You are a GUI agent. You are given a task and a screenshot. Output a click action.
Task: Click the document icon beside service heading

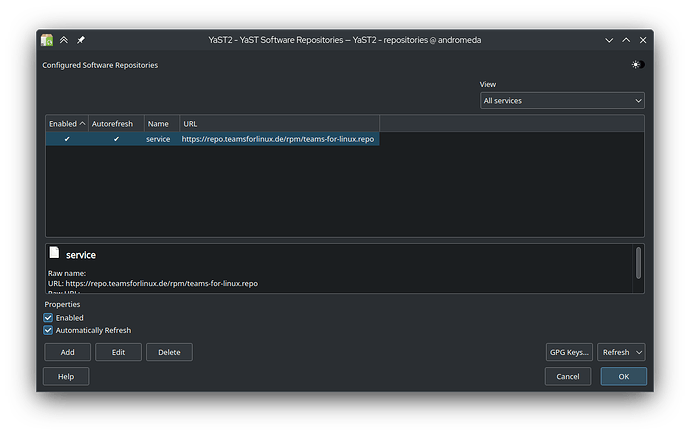point(54,254)
